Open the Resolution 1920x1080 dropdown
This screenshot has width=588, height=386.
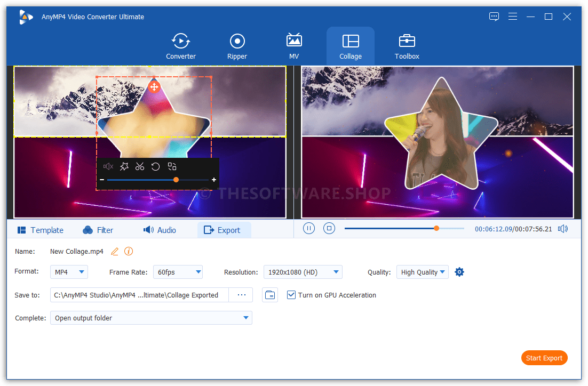(303, 272)
